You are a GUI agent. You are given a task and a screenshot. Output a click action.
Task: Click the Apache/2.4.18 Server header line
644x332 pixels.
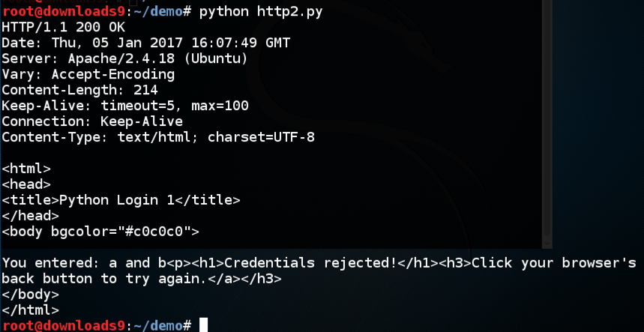click(x=124, y=58)
